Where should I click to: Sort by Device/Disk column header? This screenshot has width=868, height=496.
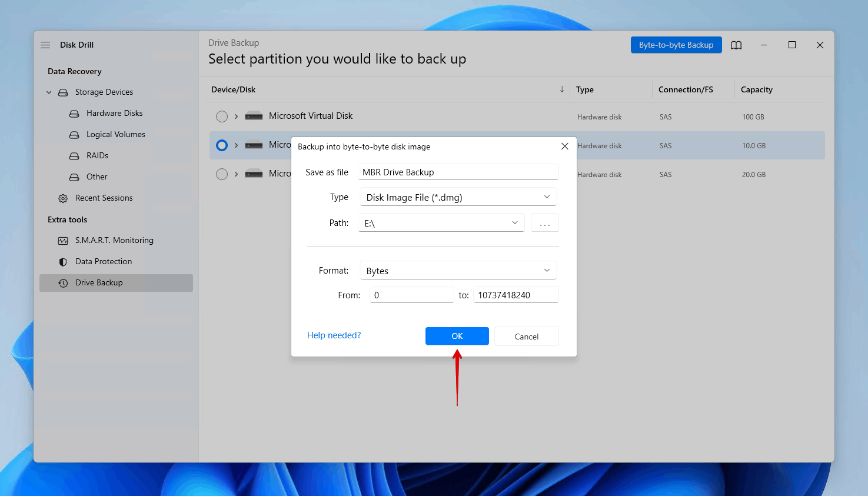[234, 89]
